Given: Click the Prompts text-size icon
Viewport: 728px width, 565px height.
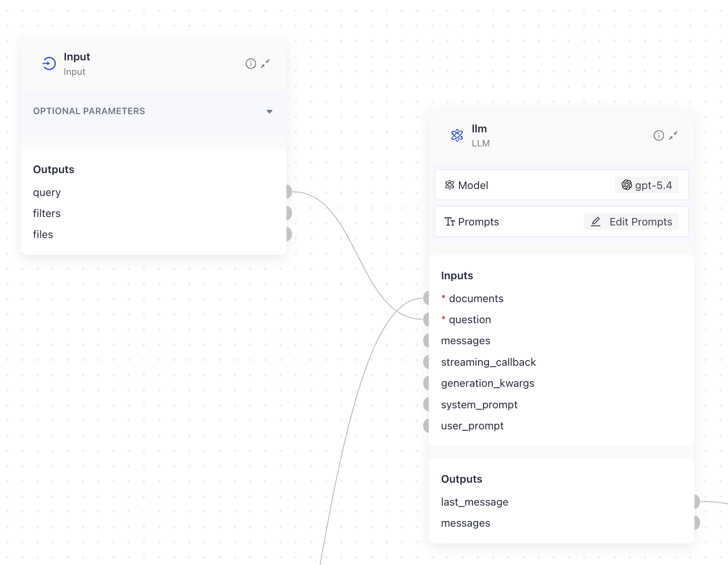Looking at the screenshot, I should (x=450, y=222).
